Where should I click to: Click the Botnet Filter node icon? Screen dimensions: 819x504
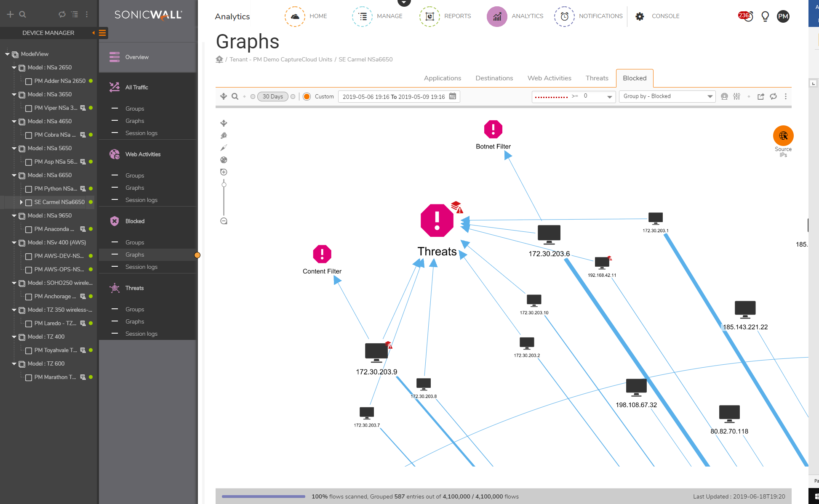pyautogui.click(x=493, y=129)
